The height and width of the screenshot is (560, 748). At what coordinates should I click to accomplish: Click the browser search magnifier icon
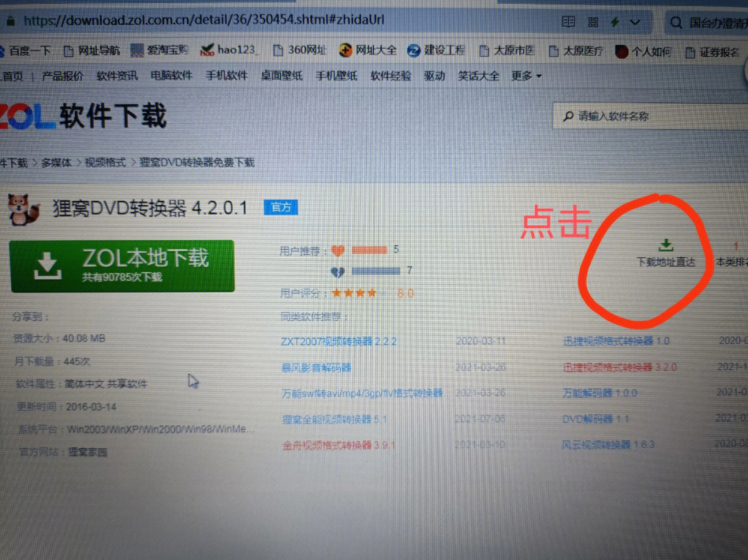click(x=675, y=22)
